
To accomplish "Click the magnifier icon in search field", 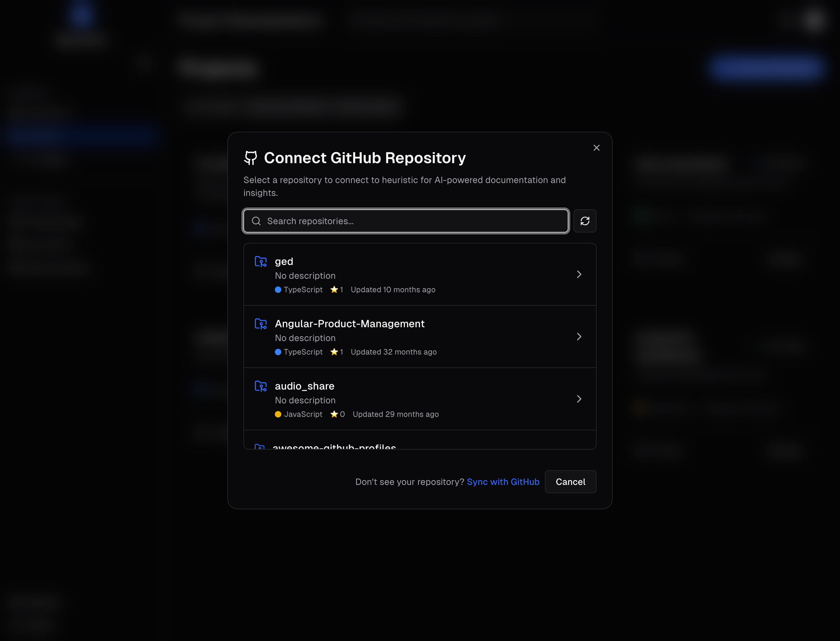I will 256,221.
